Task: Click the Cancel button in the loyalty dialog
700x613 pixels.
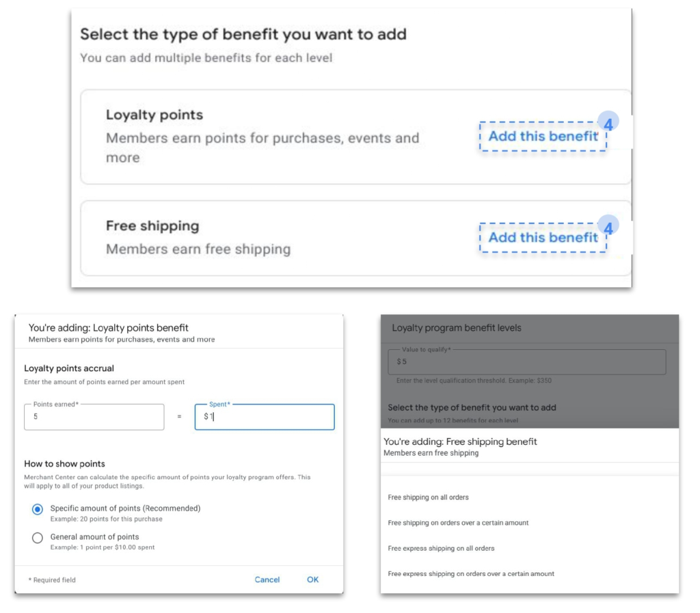Action: [267, 579]
